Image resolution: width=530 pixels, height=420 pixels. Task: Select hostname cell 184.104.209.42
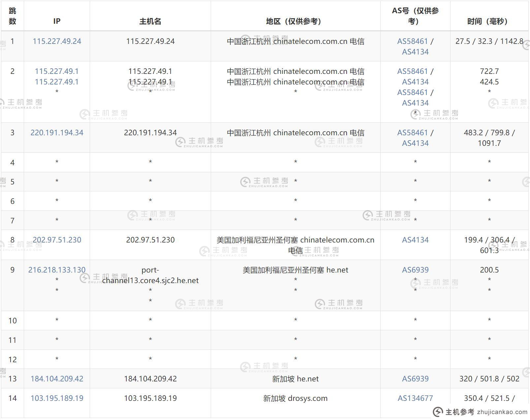click(x=150, y=379)
